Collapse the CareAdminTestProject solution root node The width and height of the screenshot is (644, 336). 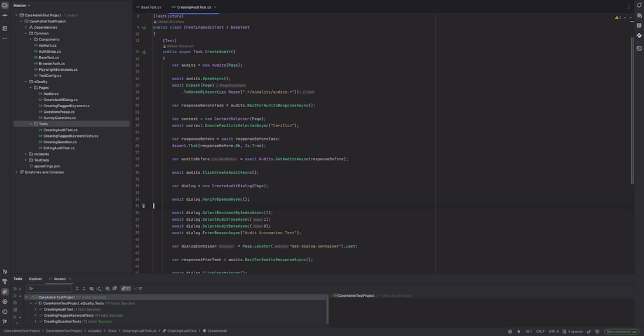pos(16,15)
